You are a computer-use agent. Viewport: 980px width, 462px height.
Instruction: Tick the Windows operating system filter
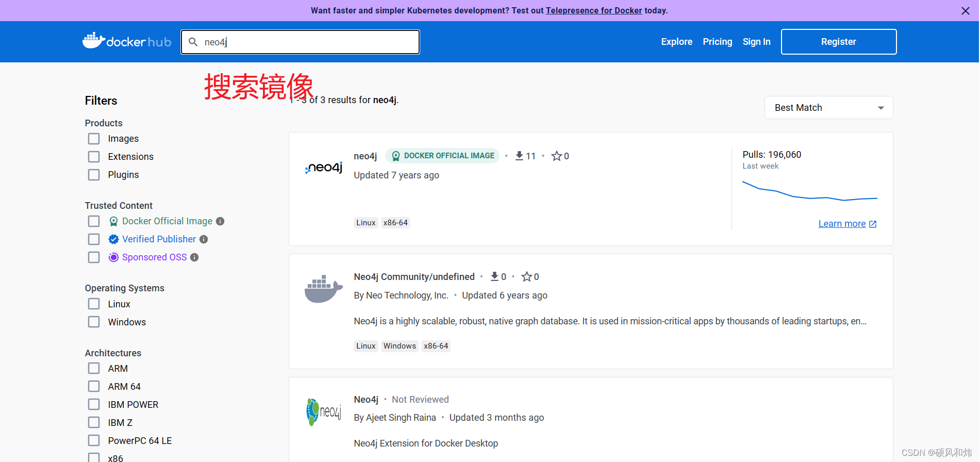pyautogui.click(x=94, y=322)
